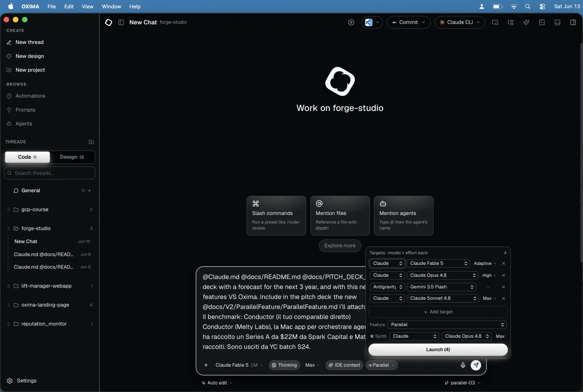Open the Parallel mode chip dropdown in composer
The width and height of the screenshot is (583, 392).
[x=381, y=365]
